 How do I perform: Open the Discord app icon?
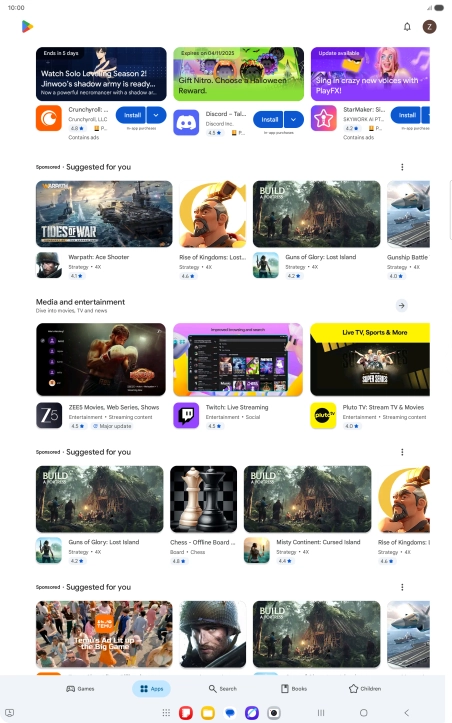[x=186, y=122]
